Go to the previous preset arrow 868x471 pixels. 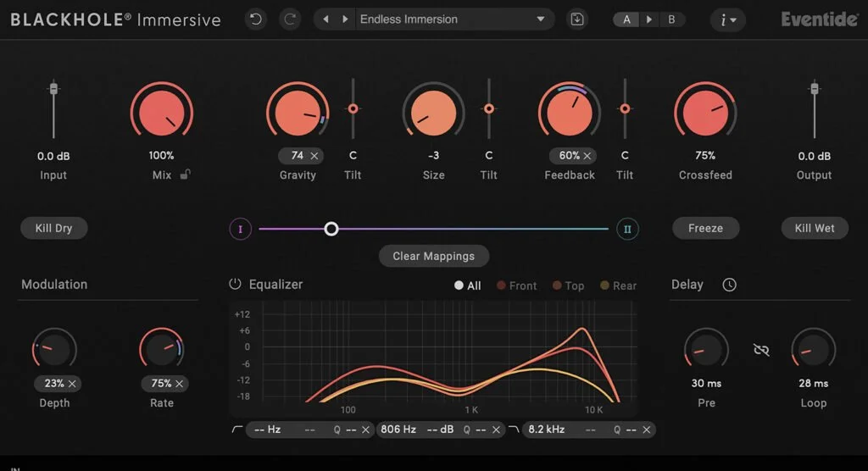326,19
